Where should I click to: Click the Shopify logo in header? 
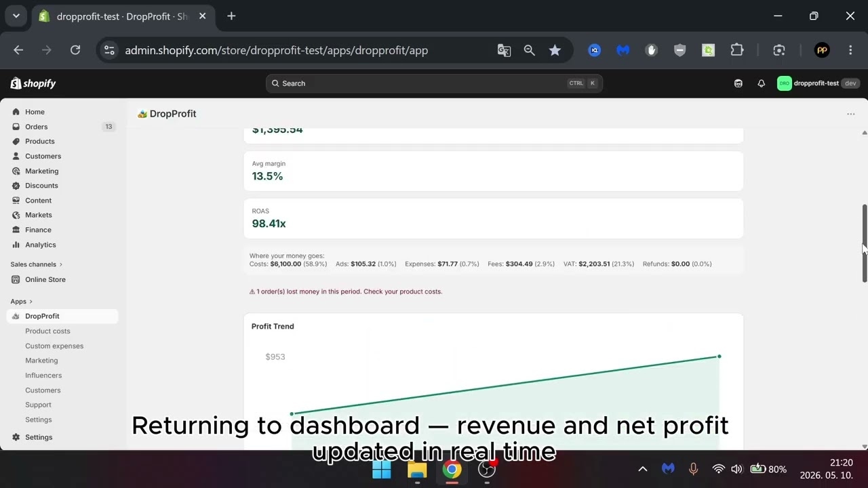coord(33,83)
